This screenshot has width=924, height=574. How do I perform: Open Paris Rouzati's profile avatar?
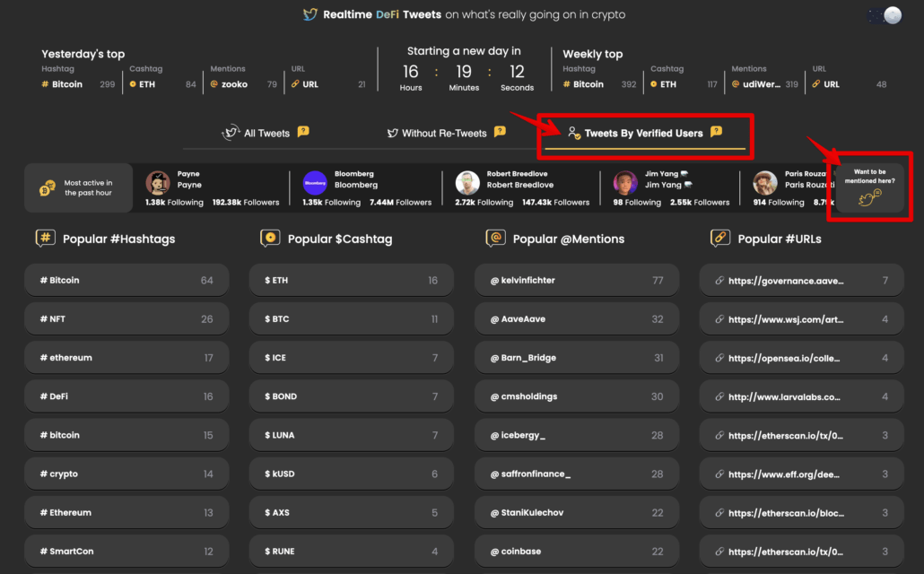[x=765, y=183]
